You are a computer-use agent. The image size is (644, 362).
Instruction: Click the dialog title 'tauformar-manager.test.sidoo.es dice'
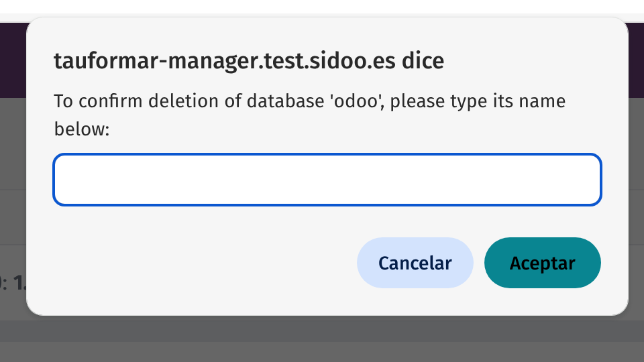point(248,61)
